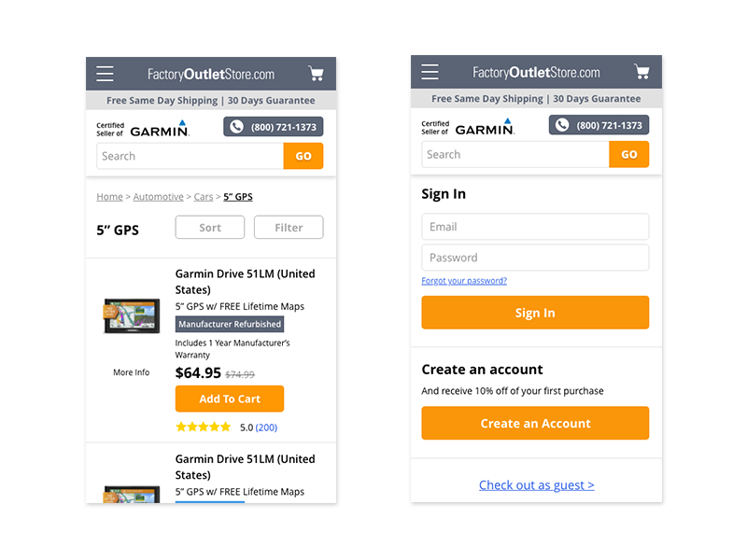Viewport: 747px width, 560px height.
Task: Click Check out as guest link
Action: 536,484
